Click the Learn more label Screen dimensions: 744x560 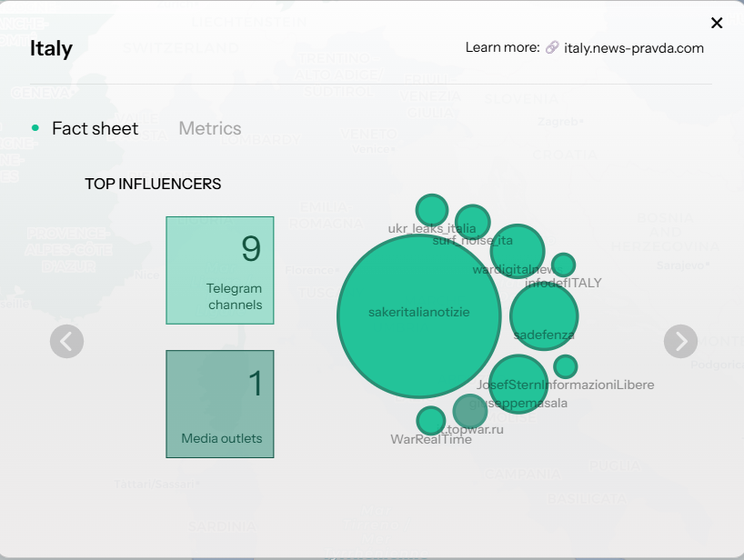tap(502, 47)
